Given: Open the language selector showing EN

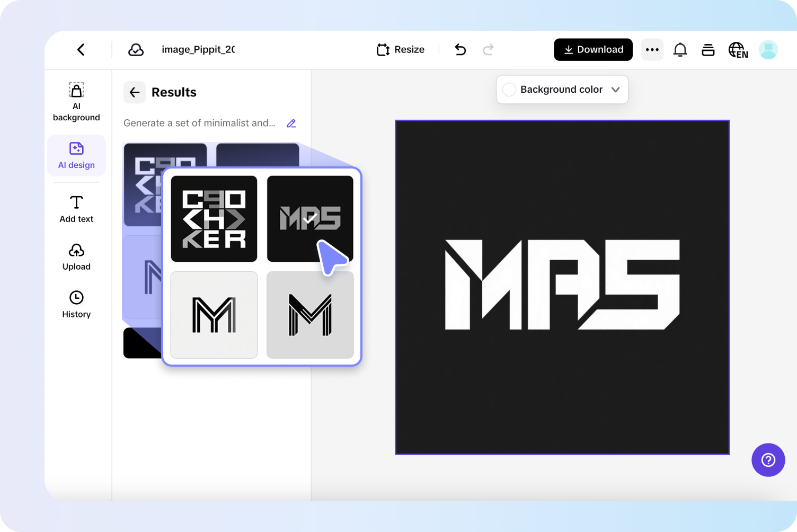Looking at the screenshot, I should (738, 49).
